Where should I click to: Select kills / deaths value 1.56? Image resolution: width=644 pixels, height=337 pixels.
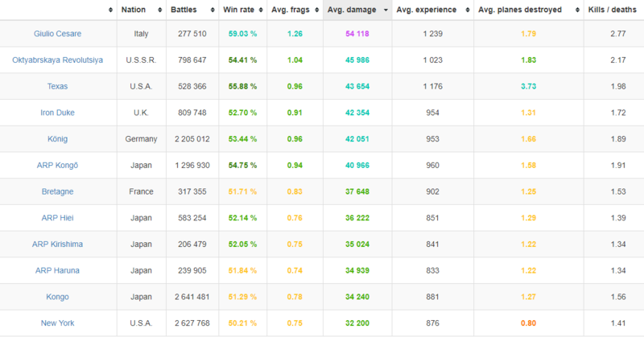618,296
